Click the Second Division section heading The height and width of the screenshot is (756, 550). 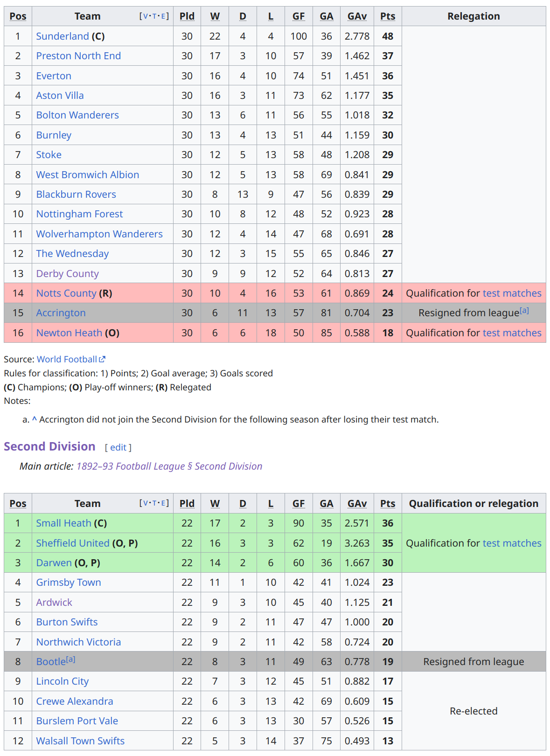click(x=49, y=446)
